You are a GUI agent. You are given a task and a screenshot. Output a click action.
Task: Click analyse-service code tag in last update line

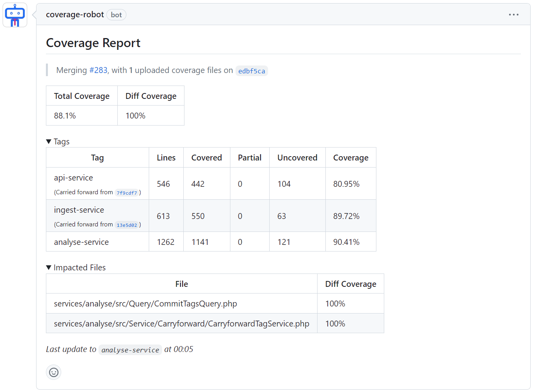coord(130,350)
